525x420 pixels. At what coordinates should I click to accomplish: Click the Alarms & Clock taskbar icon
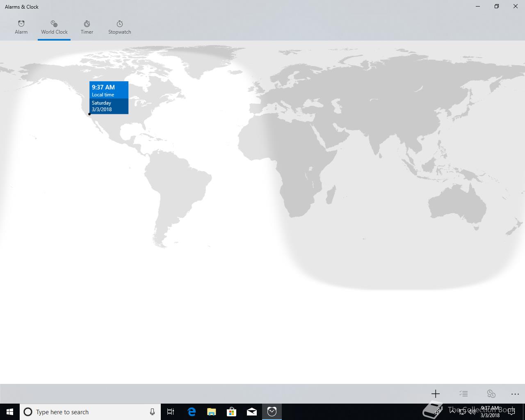click(x=272, y=412)
